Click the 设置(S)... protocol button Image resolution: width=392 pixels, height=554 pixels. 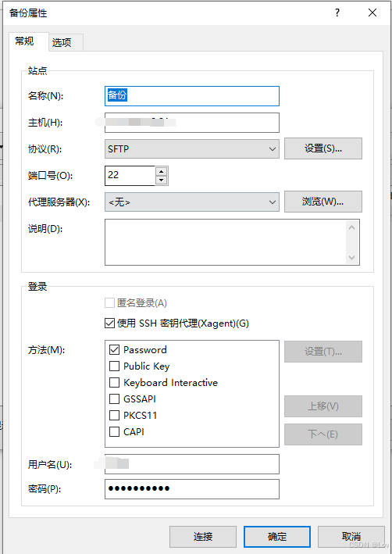click(x=323, y=148)
